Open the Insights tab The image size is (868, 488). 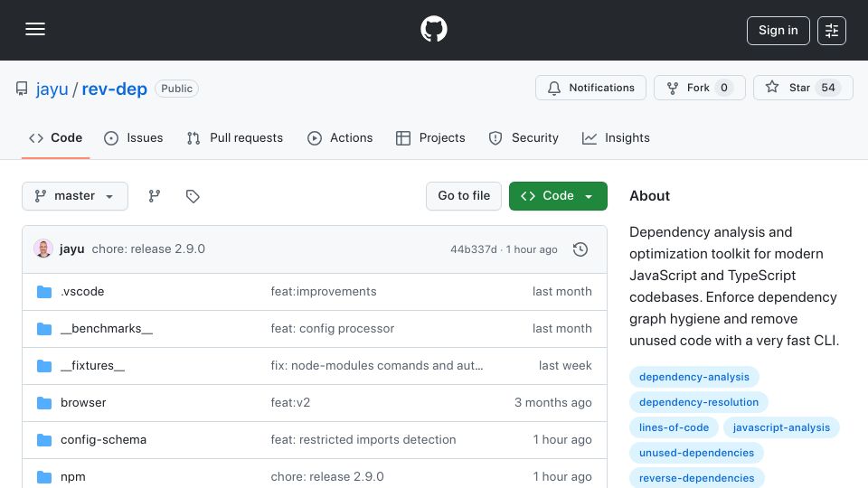tap(616, 137)
